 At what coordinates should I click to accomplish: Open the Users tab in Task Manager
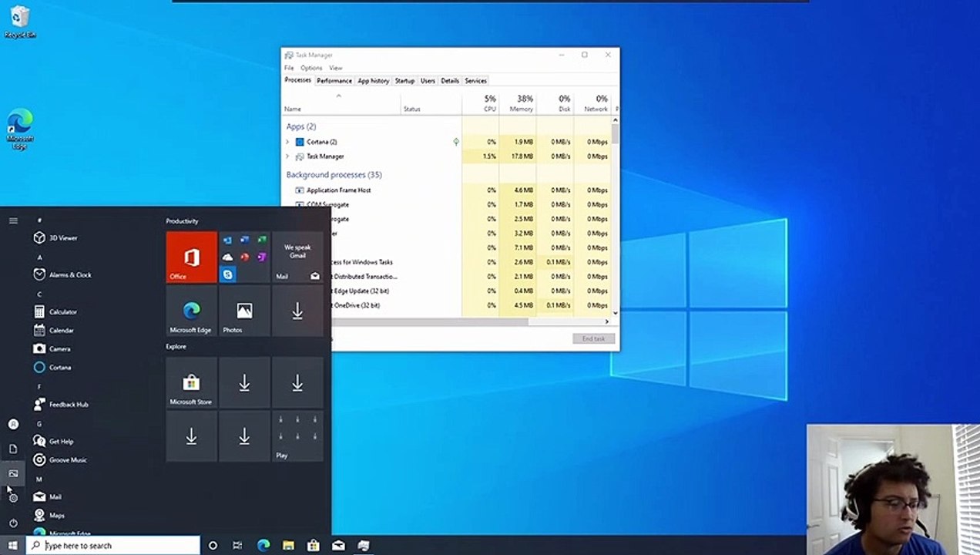coord(428,80)
